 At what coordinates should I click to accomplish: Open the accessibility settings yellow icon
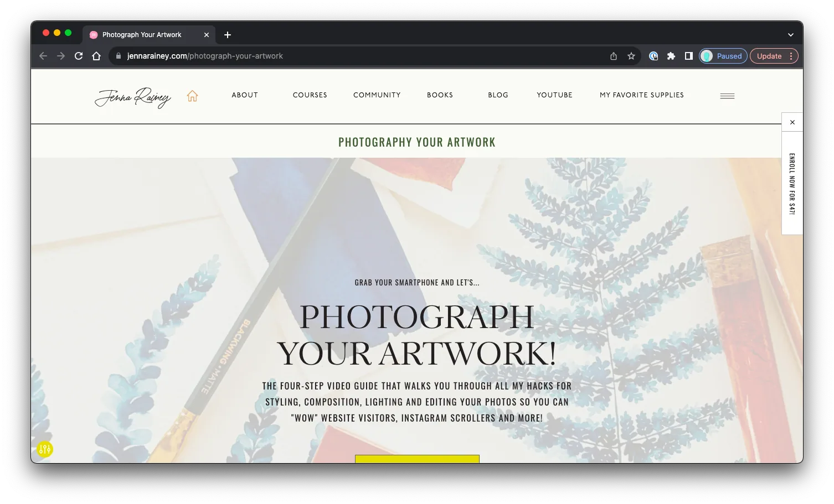pos(45,449)
